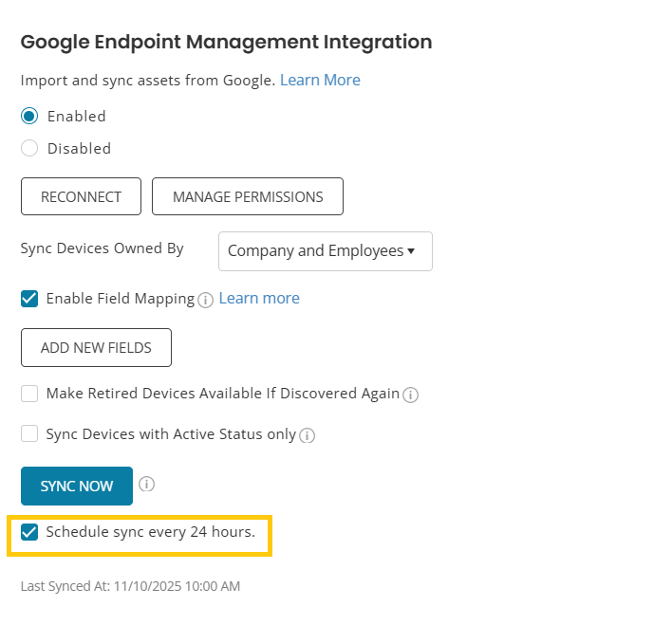Click the Sync Devices Owned By label
Screen dimensions: 672x625
tap(102, 248)
